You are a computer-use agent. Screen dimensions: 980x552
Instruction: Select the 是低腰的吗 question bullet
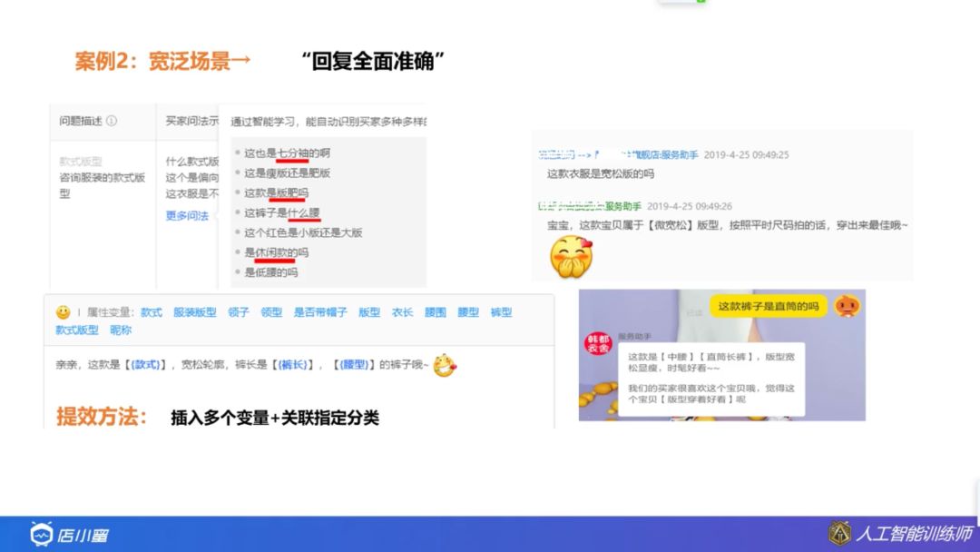(269, 272)
